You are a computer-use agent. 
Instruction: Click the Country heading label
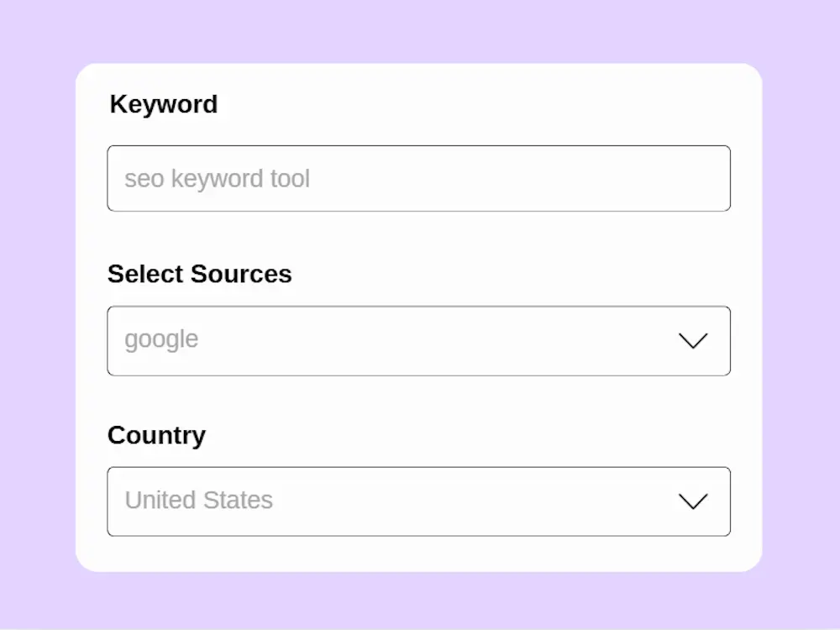tap(156, 435)
